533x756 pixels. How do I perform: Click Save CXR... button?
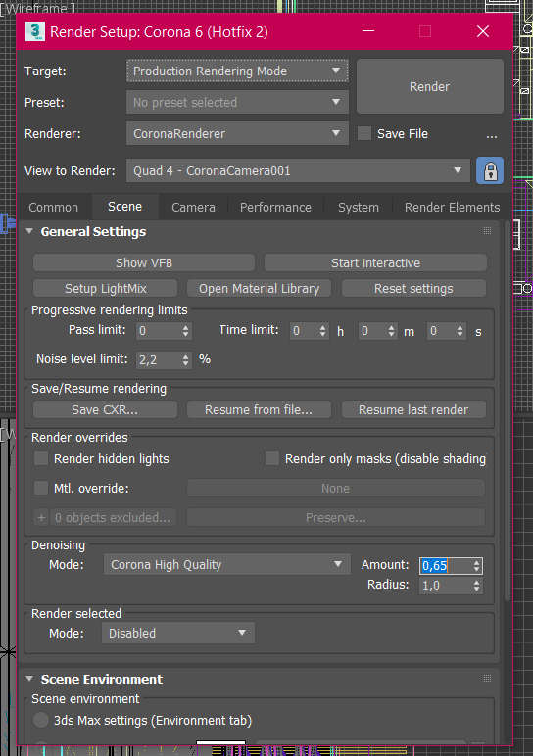click(105, 409)
